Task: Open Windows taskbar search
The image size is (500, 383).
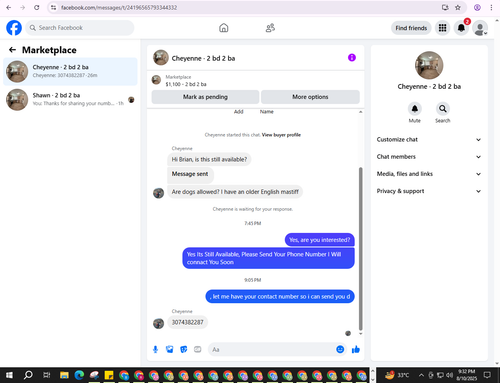Action: coord(28,375)
